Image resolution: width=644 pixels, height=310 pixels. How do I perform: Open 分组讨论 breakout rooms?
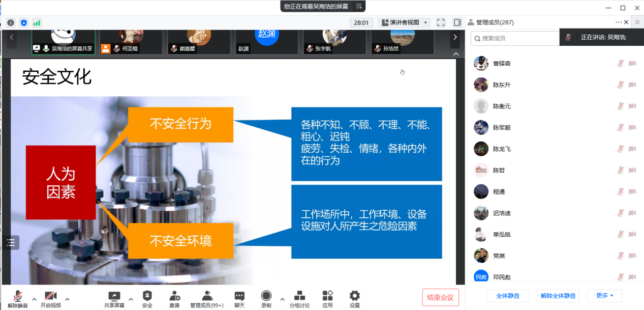300,296
